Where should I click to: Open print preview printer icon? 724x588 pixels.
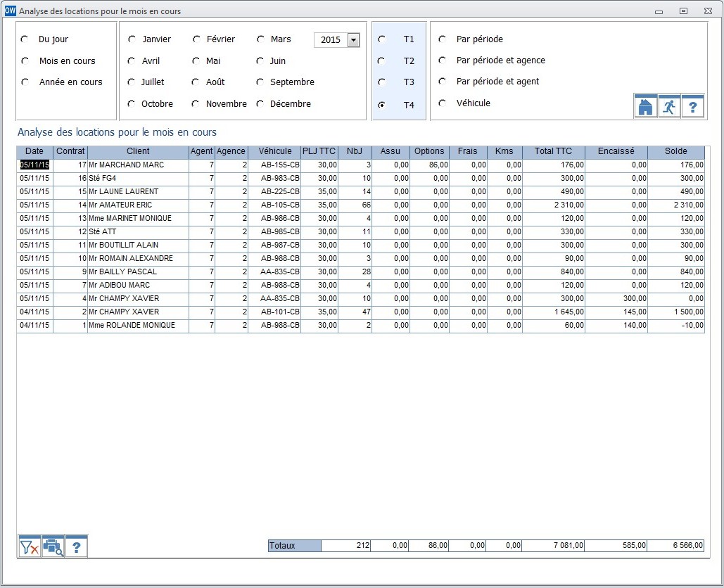click(x=53, y=547)
